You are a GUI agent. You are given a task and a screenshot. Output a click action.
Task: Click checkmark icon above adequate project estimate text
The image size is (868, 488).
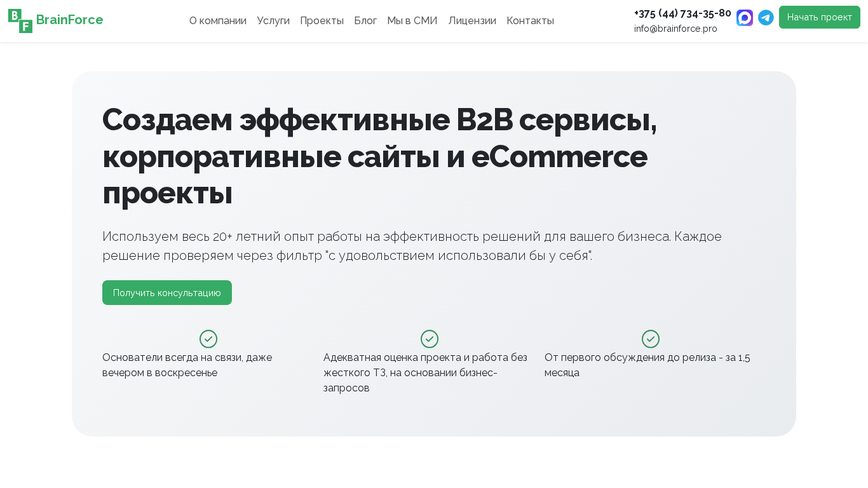point(430,339)
